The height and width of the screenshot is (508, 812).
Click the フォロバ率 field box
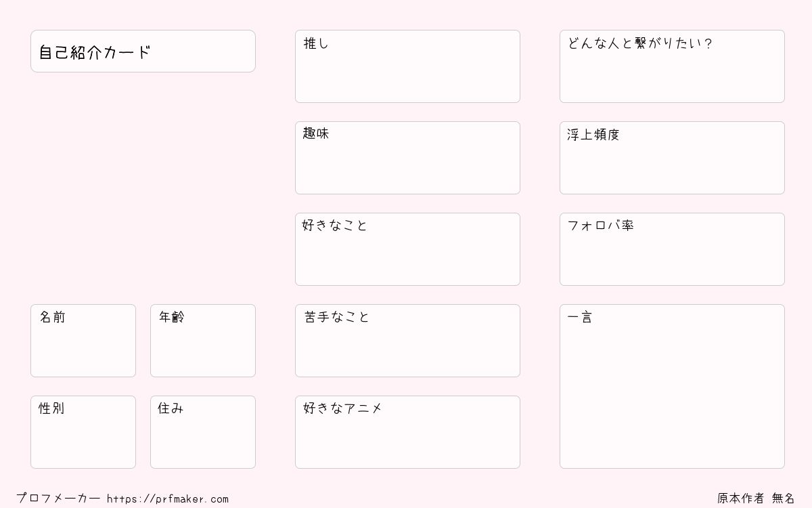[x=672, y=249]
